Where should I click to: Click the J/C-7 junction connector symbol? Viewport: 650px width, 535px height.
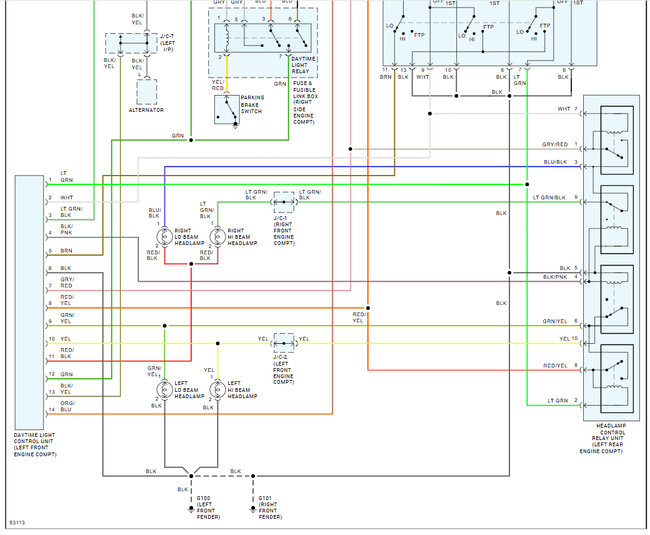coord(131,43)
